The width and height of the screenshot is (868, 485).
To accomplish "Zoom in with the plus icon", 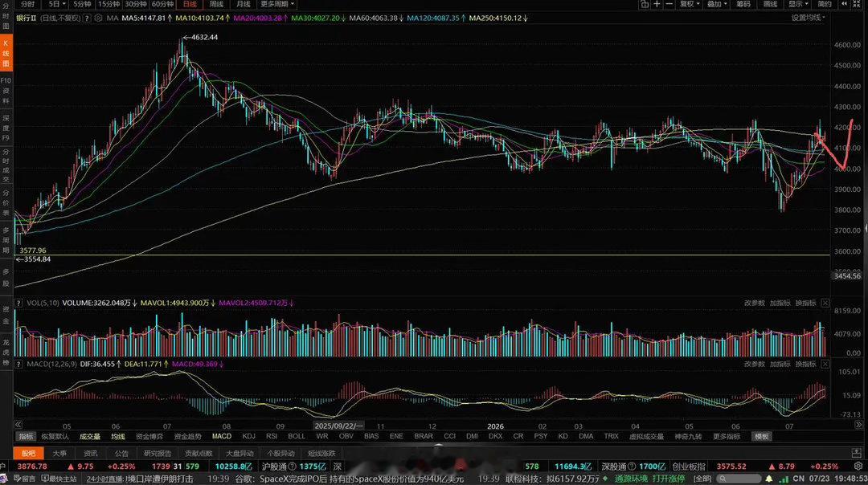I will point(657,5).
